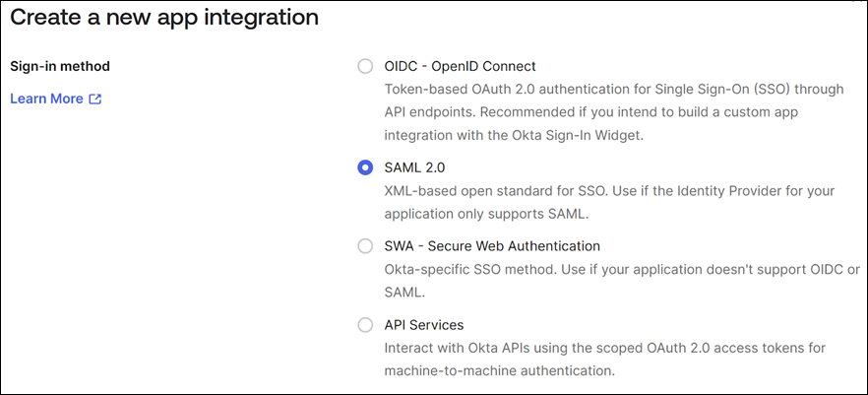Click the external link icon beside Learn More

click(x=95, y=99)
